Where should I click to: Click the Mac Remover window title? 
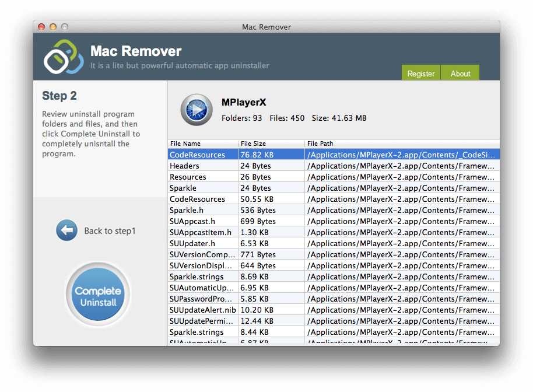click(x=266, y=27)
